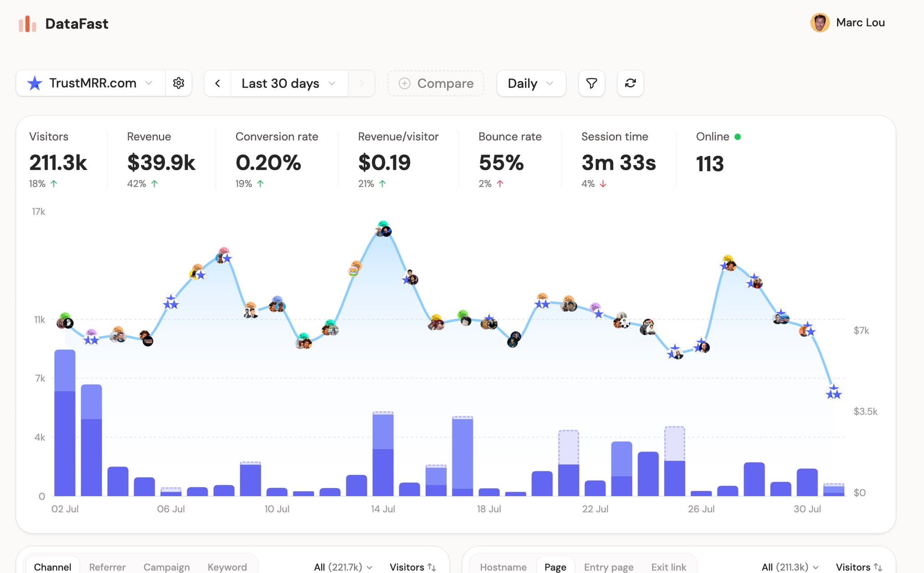Viewport: 924px width, 573px height.
Task: Click the DataFast bar-chart logo
Action: [x=27, y=24]
